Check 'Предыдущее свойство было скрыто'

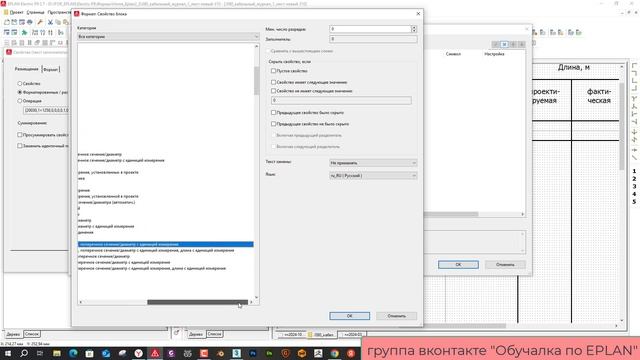click(x=273, y=112)
